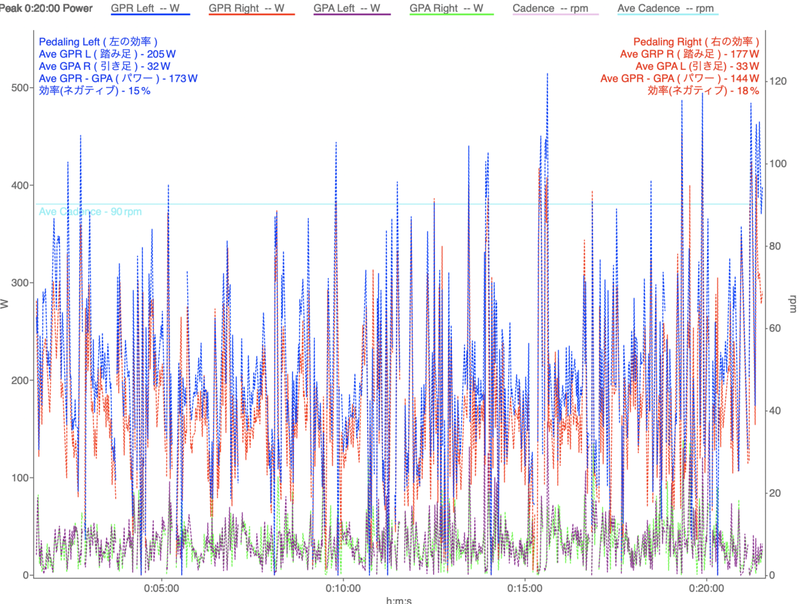Click the 'h:m:s' x-axis title
The width and height of the screenshot is (800, 604).
point(399,600)
